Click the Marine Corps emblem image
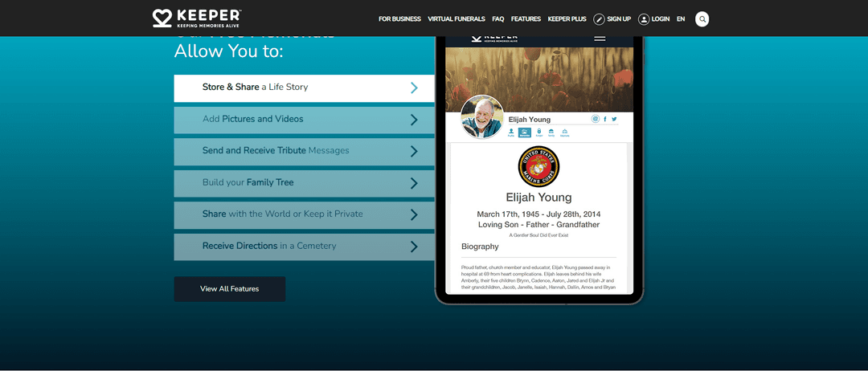This screenshot has width=868, height=371. click(538, 167)
